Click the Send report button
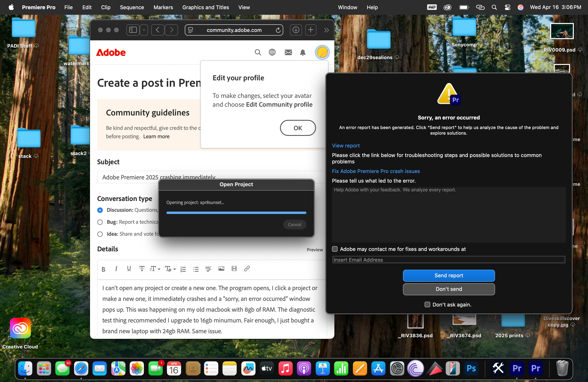 click(x=449, y=276)
